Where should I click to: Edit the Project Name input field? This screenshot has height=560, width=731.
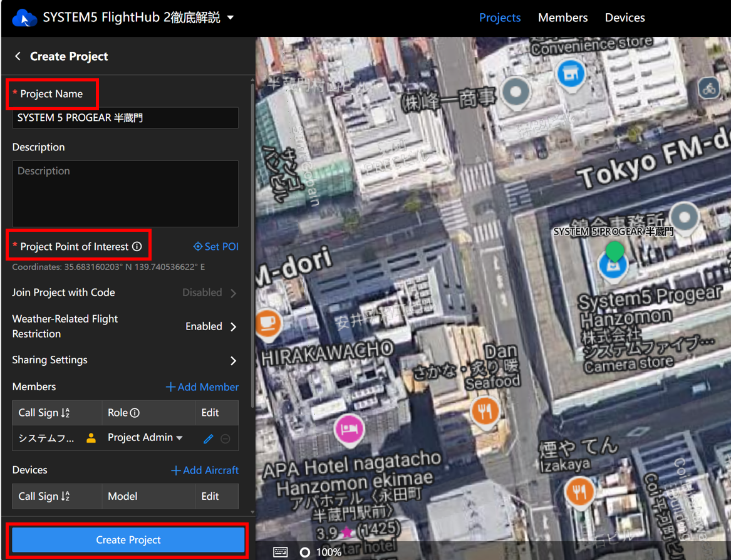pyautogui.click(x=125, y=118)
